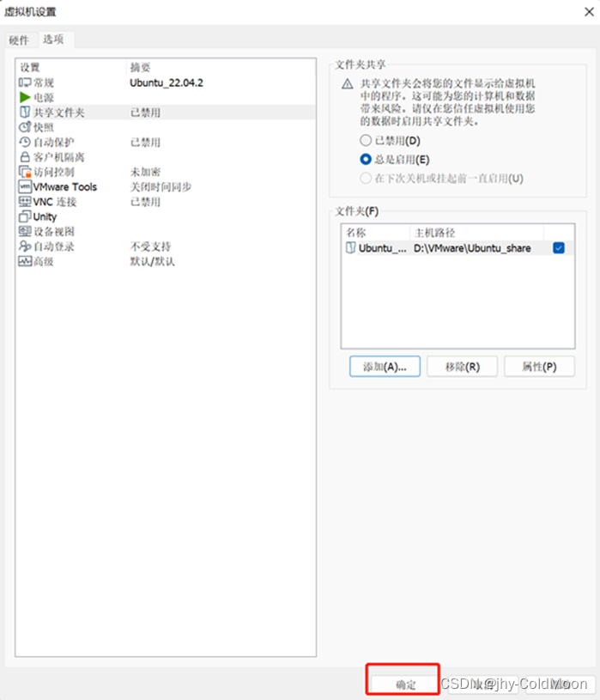Image resolution: width=600 pixels, height=700 pixels.
Task: Select the 设备视图 row text
Action: pos(54,232)
